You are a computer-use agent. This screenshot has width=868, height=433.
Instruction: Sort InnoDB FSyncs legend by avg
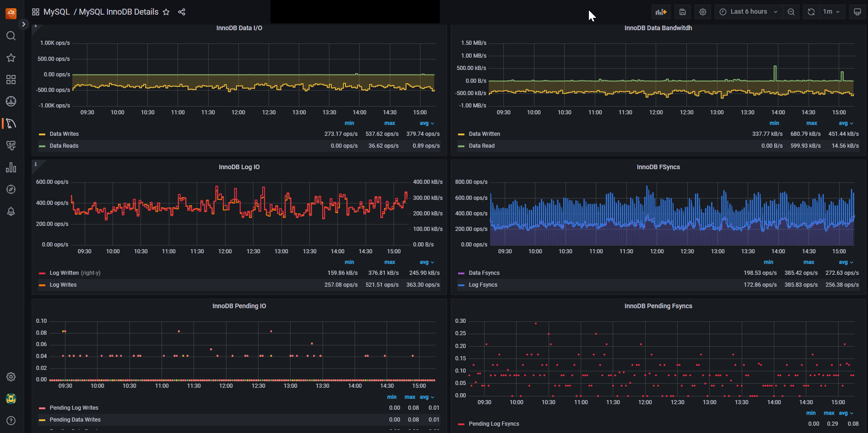pyautogui.click(x=846, y=262)
